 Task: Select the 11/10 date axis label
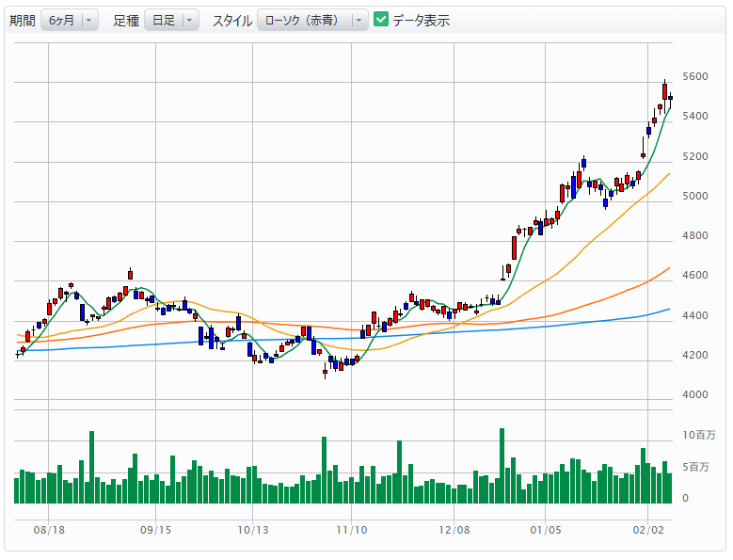click(350, 532)
